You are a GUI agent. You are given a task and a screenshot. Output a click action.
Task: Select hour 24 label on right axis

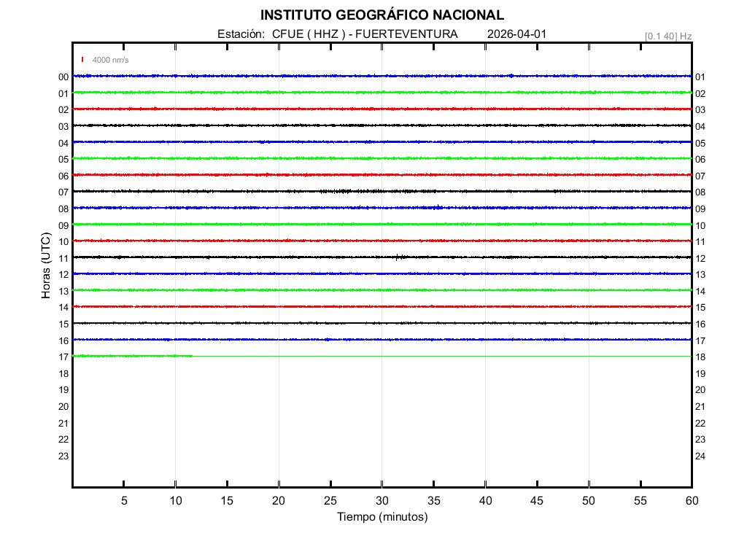(700, 456)
